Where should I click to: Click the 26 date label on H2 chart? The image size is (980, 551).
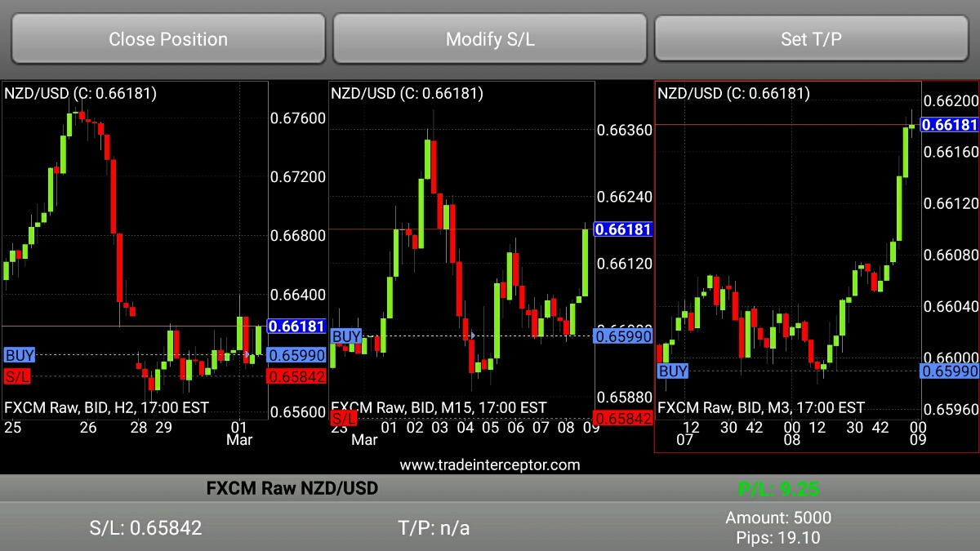[x=88, y=427]
